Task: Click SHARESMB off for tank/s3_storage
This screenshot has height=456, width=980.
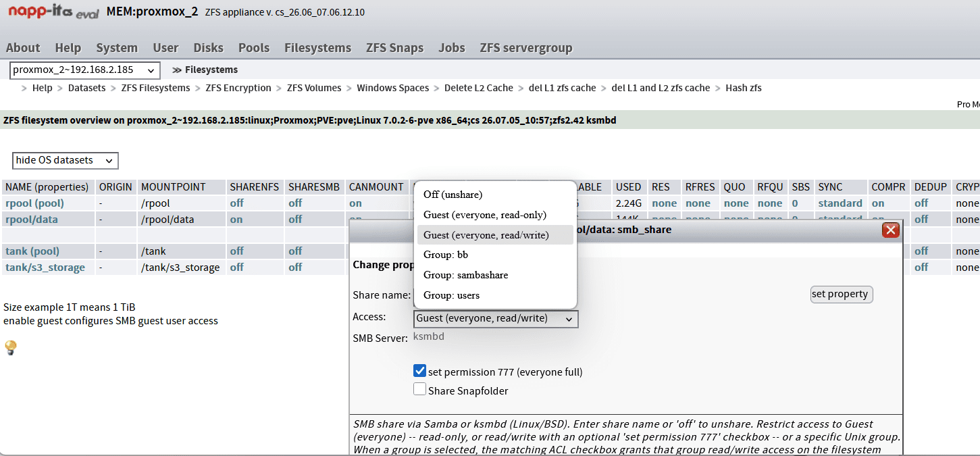Action: tap(295, 268)
